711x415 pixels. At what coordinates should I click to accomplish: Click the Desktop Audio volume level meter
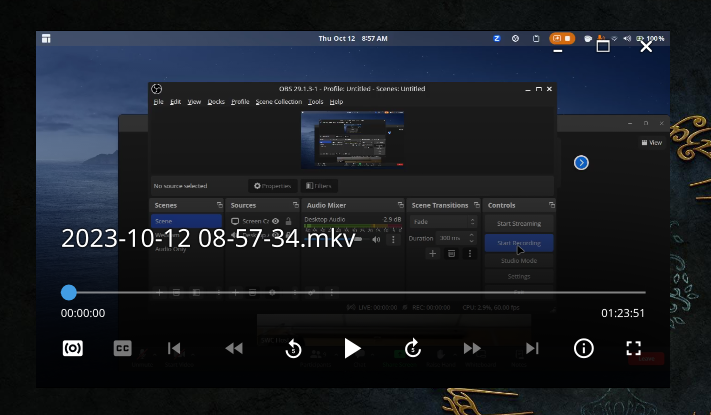353,226
